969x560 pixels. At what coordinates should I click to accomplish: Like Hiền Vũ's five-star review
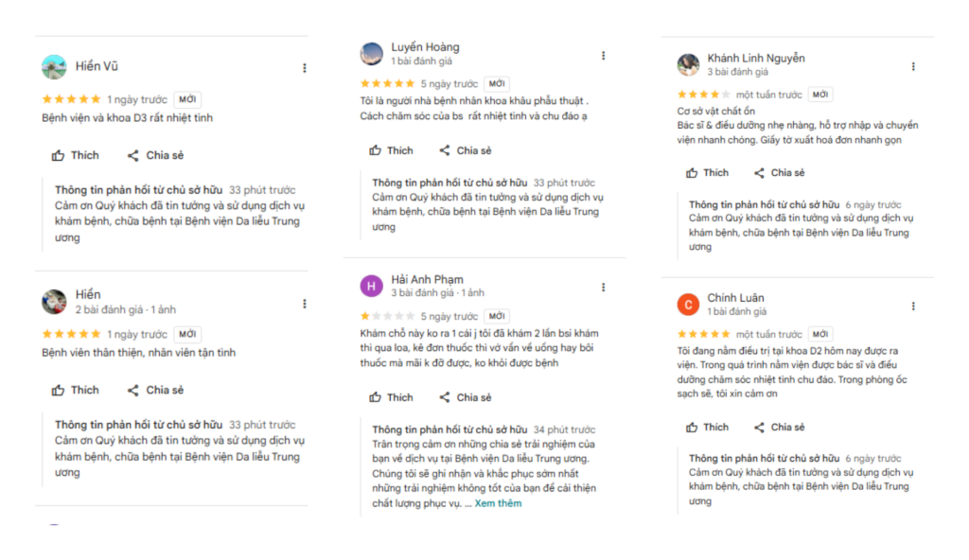click(76, 155)
